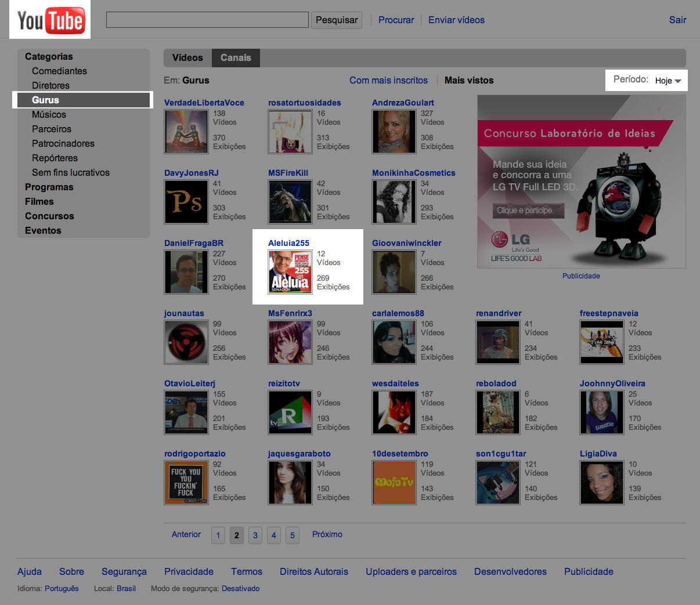Toggle safety mode Desativado link
Image resolution: width=700 pixels, height=605 pixels.
tap(240, 588)
